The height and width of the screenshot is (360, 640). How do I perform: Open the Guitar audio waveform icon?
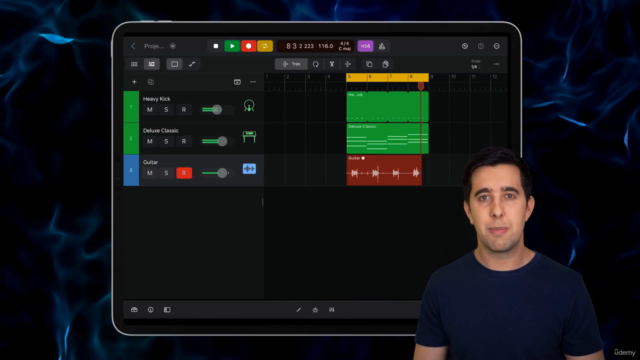(x=249, y=169)
